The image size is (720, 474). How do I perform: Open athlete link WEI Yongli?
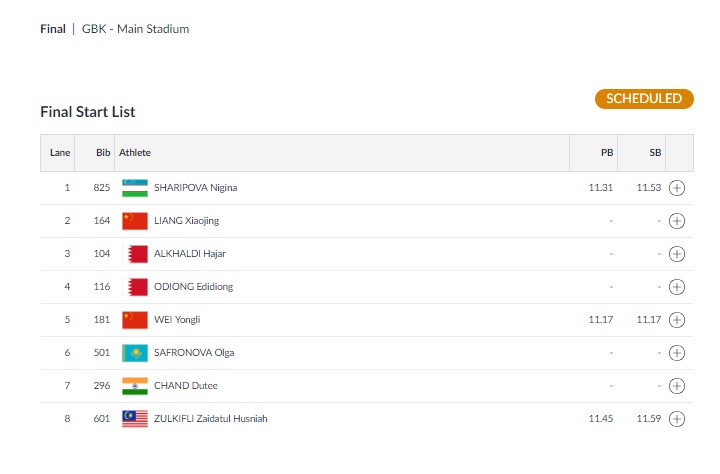tap(177, 320)
